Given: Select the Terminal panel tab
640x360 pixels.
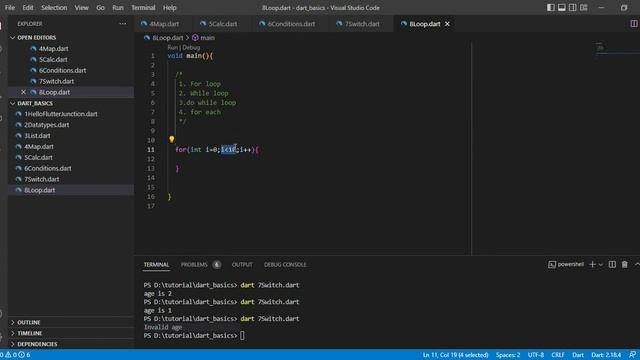Looking at the screenshot, I should click(x=156, y=264).
